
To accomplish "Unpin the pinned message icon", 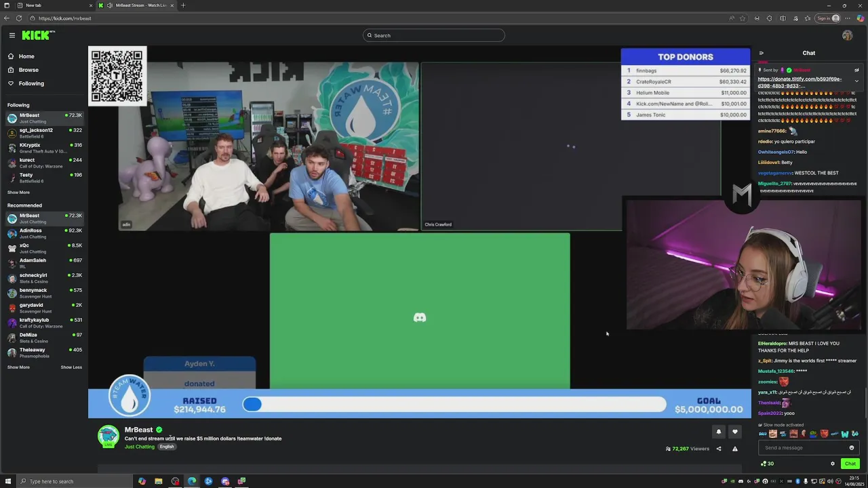I will pyautogui.click(x=856, y=70).
